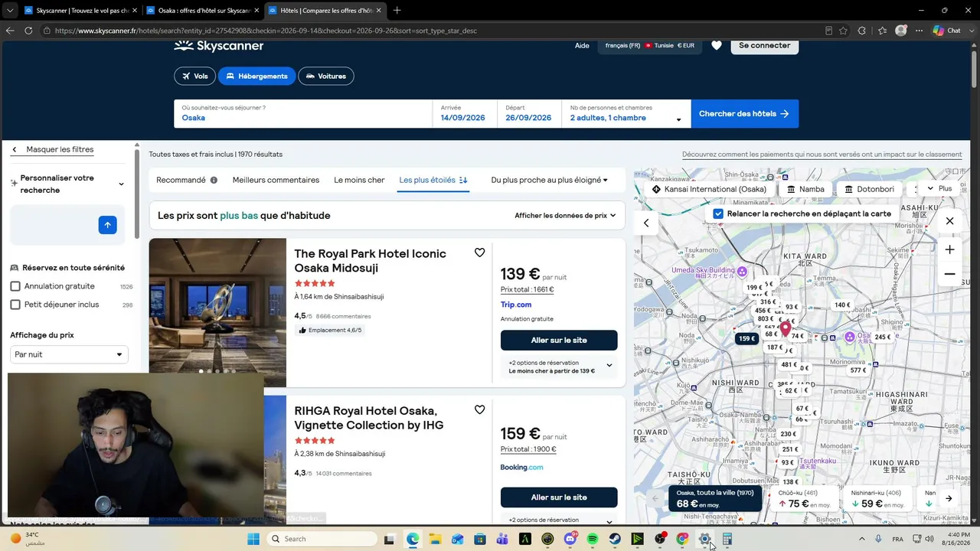Image resolution: width=980 pixels, height=551 pixels.
Task: Click the Arrivée date field 14/09/2026
Action: pos(465,114)
